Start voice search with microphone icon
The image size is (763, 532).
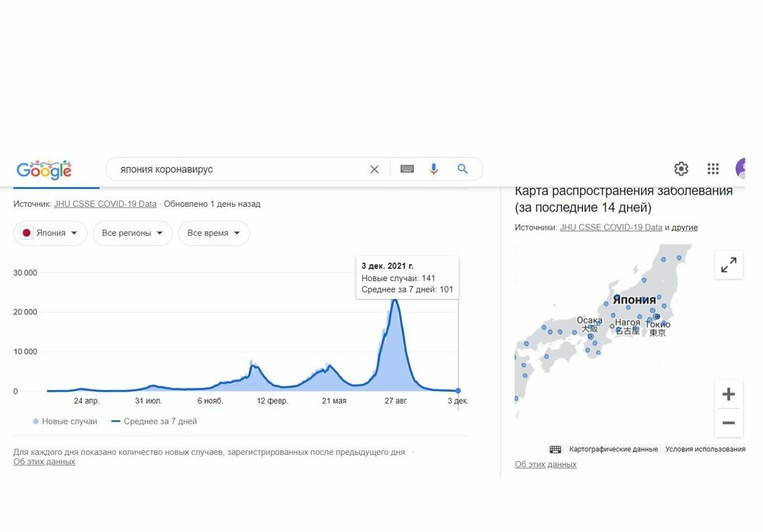[433, 169]
